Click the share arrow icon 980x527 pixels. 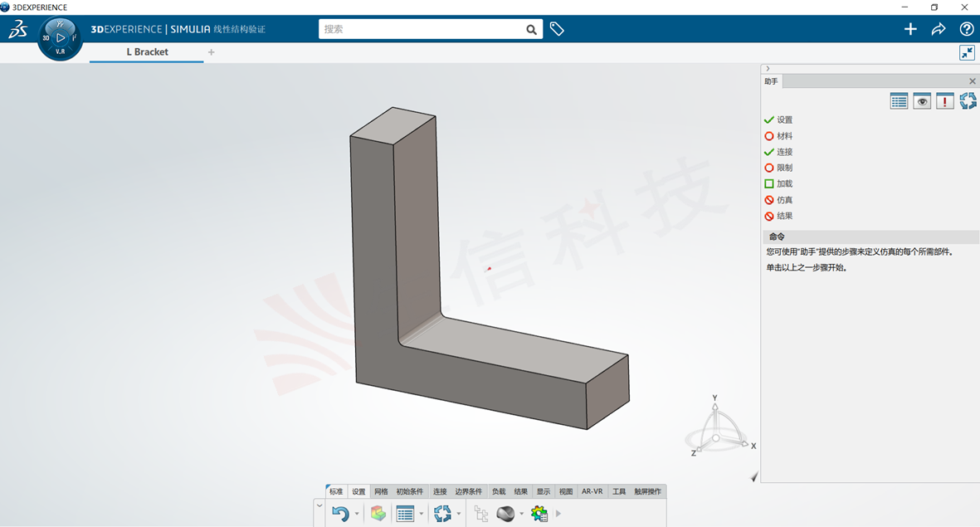tap(939, 29)
